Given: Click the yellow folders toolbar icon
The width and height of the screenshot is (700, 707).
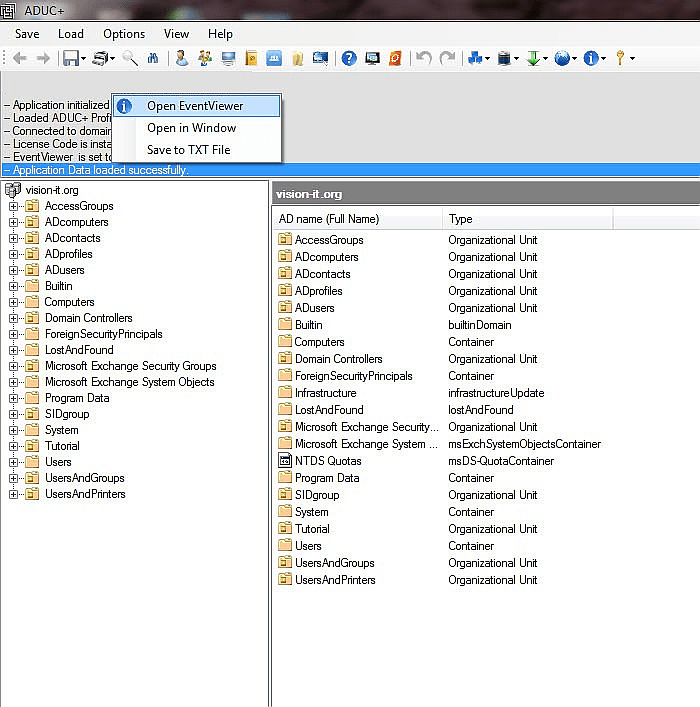Looking at the screenshot, I should pos(297,58).
